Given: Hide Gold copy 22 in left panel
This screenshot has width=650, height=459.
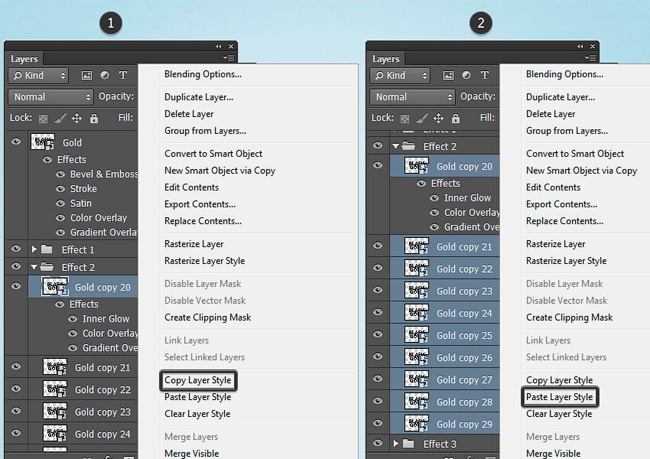Looking at the screenshot, I should pos(16,389).
